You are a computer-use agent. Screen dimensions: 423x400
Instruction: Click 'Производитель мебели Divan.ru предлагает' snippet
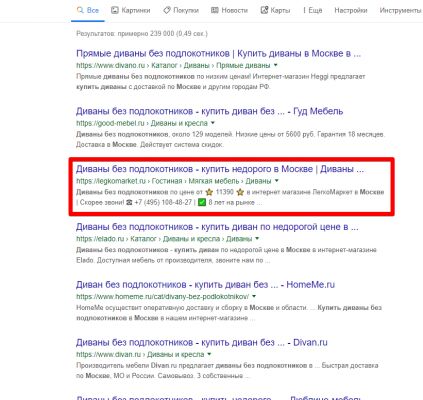point(145,365)
